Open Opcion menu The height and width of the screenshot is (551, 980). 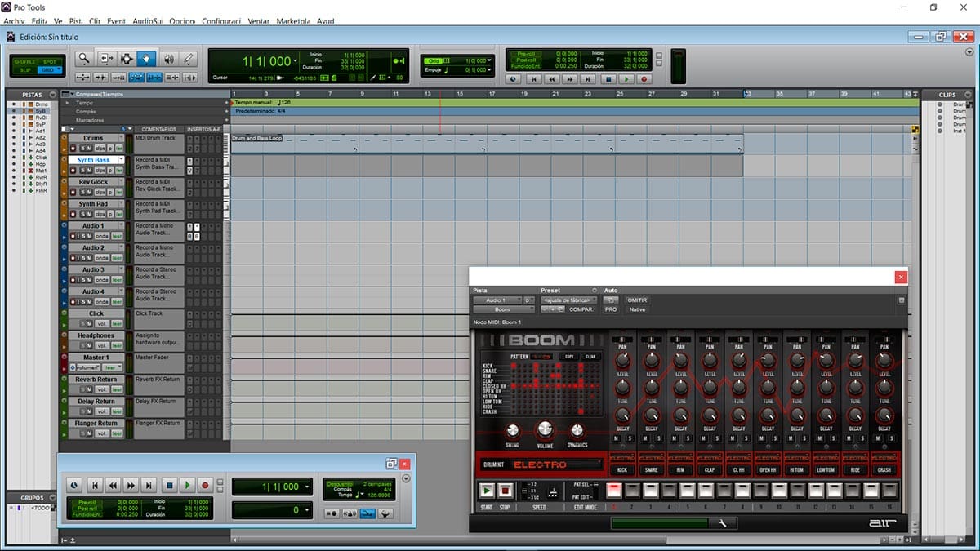pos(182,20)
